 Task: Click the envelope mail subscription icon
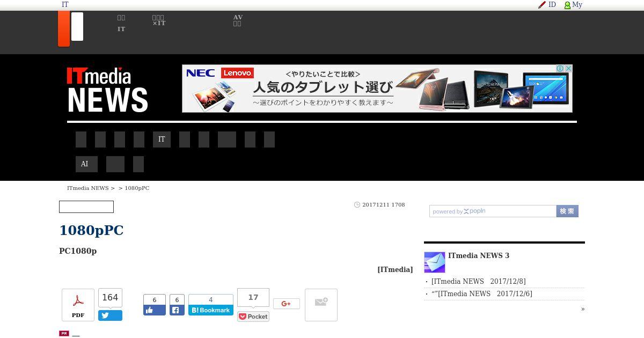[321, 305]
